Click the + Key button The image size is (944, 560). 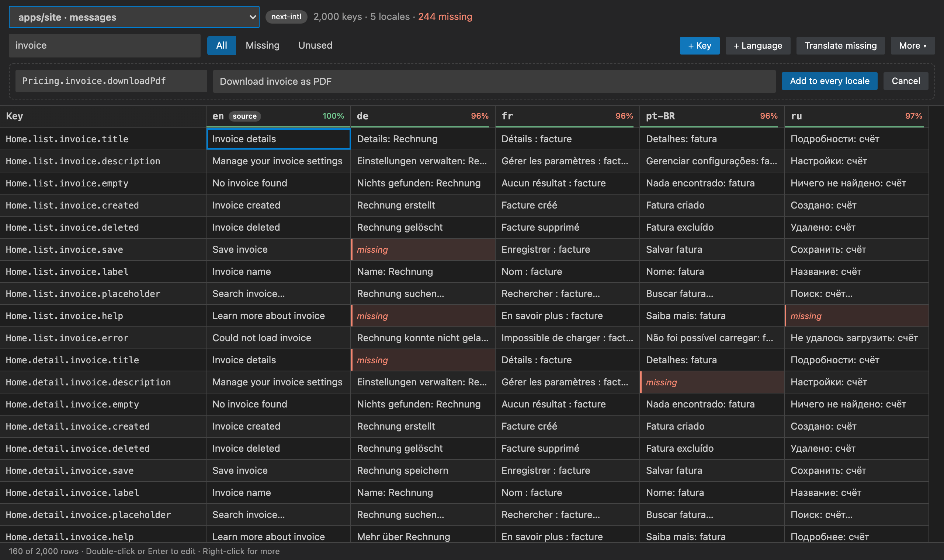click(700, 46)
